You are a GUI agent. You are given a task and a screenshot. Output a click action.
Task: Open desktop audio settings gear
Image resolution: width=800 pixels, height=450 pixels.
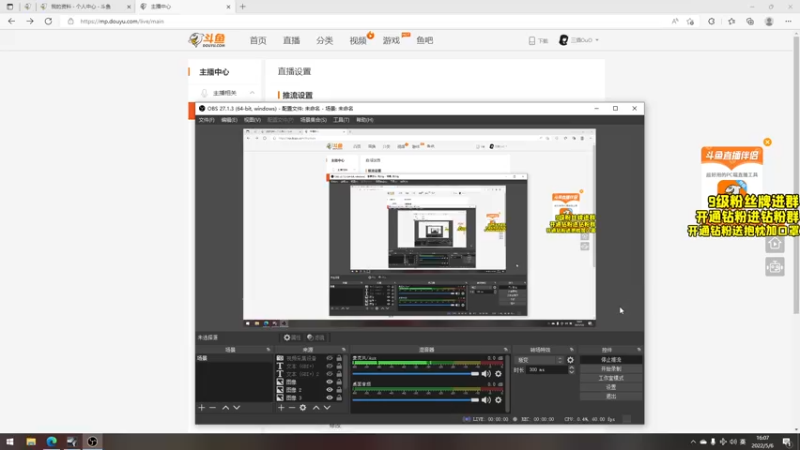pyautogui.click(x=498, y=400)
